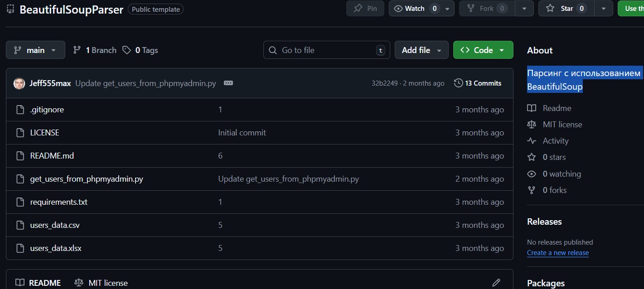Open the Star lists dropdown arrow

point(603,9)
